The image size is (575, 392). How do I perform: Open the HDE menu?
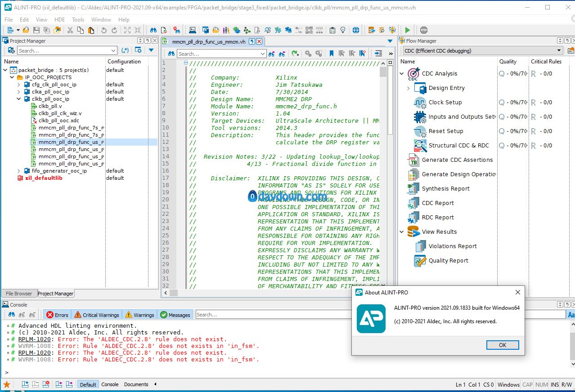click(59, 19)
